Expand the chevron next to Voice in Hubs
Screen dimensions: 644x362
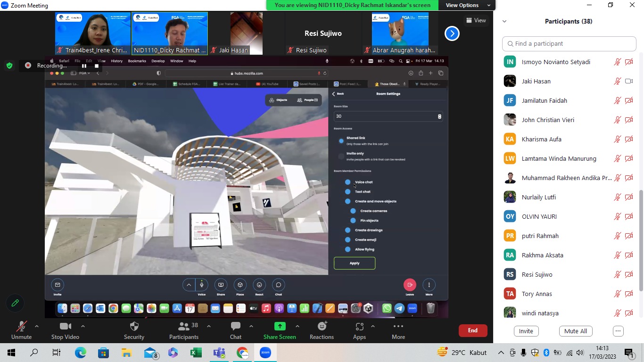pos(189,285)
